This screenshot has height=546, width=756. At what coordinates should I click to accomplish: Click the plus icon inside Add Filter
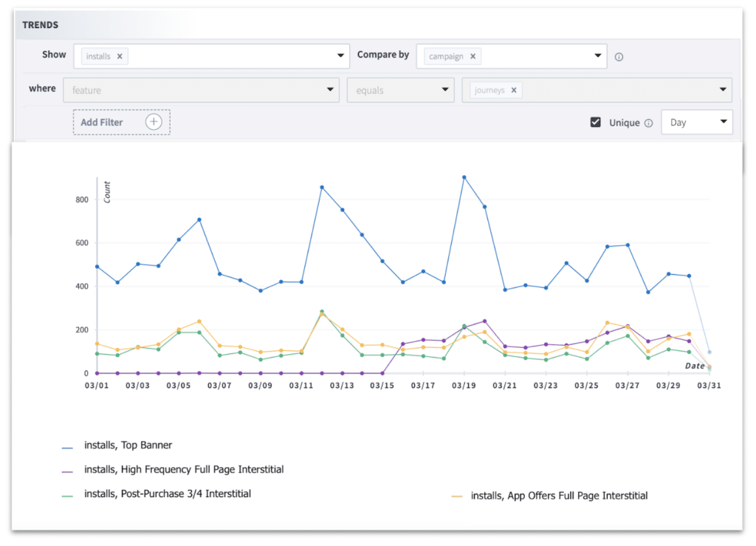(x=153, y=121)
